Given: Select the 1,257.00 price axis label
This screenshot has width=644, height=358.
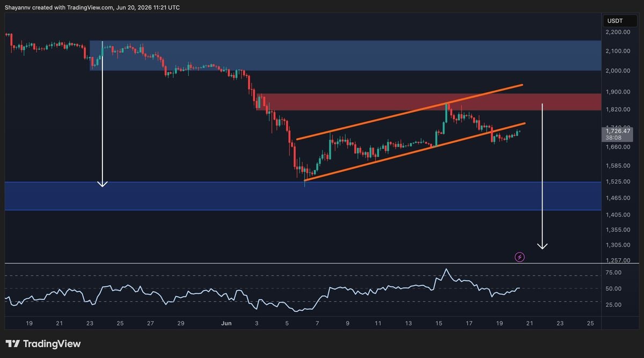Looking at the screenshot, I should click(617, 260).
